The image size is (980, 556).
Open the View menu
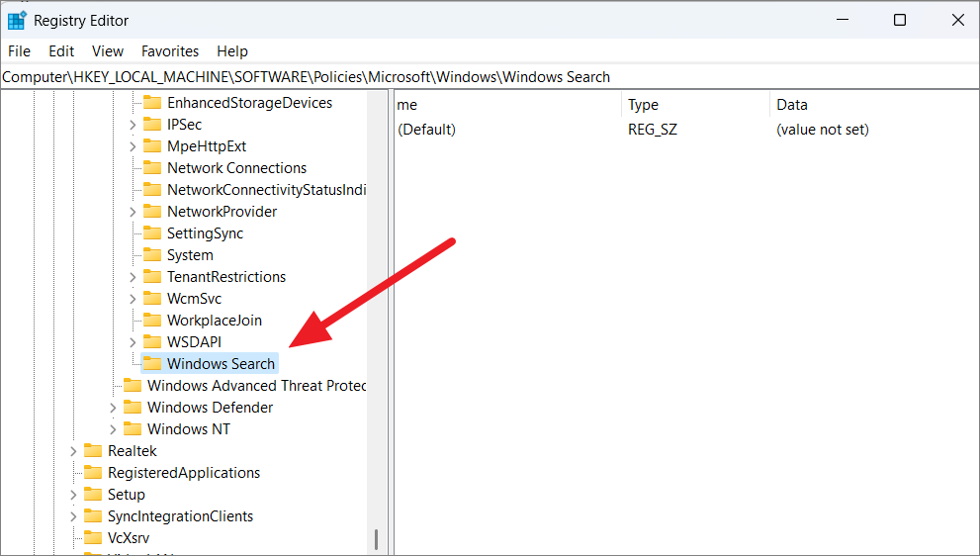(108, 51)
